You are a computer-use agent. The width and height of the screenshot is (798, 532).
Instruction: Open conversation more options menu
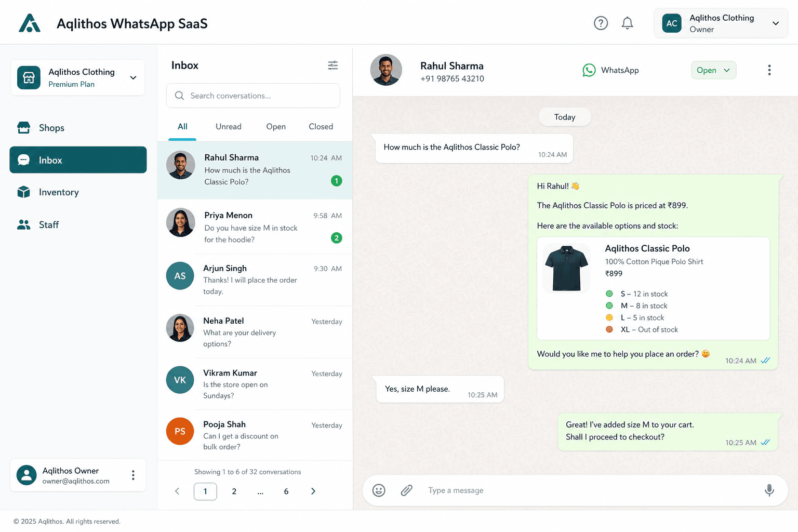tap(769, 70)
